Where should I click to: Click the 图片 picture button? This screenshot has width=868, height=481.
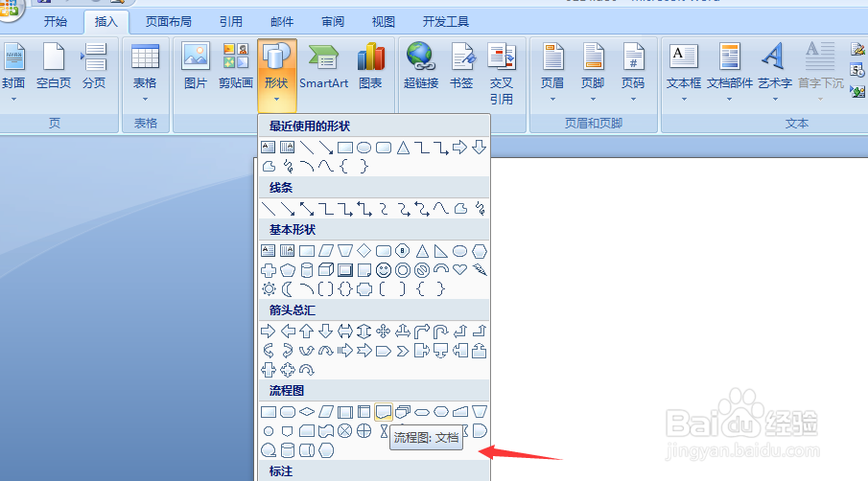pos(196,66)
